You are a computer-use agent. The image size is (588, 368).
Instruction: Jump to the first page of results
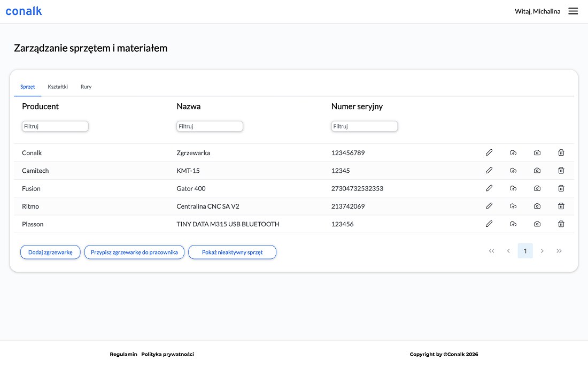pos(491,251)
